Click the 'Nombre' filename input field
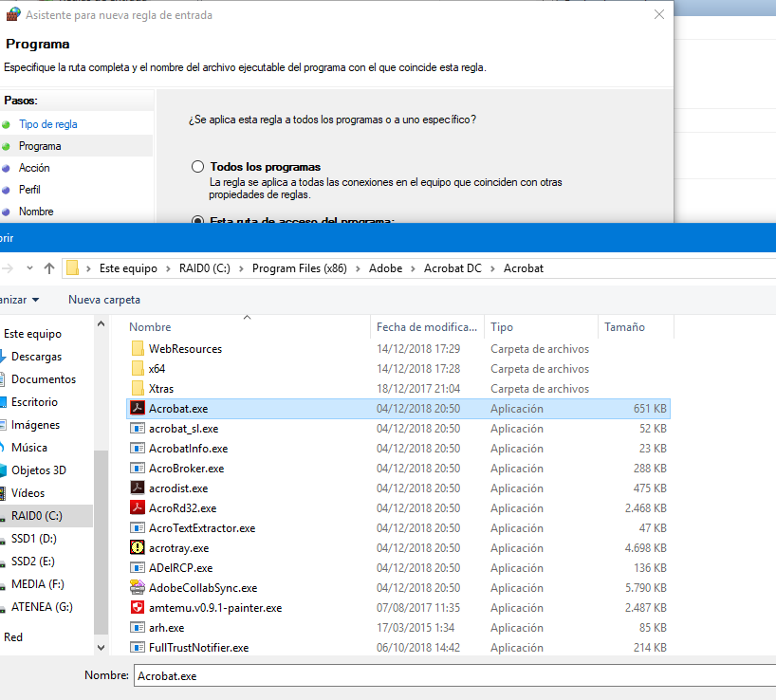 pos(454,675)
